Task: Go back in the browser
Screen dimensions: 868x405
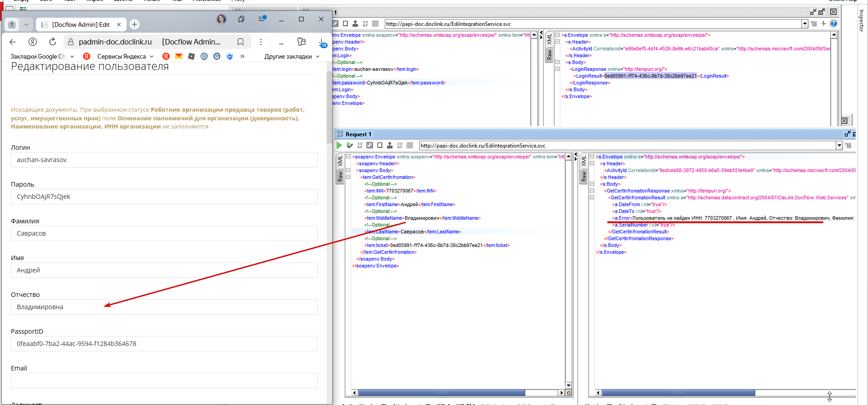Action: [13, 42]
